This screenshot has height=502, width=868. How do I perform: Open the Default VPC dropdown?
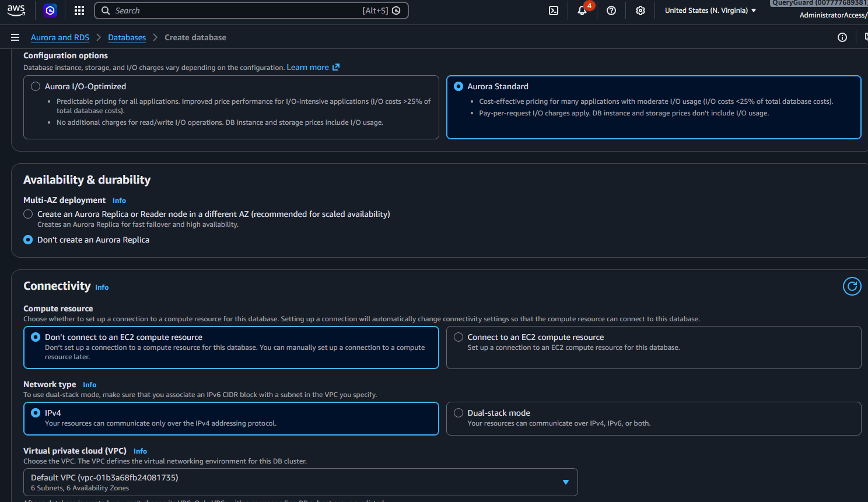coord(300,482)
